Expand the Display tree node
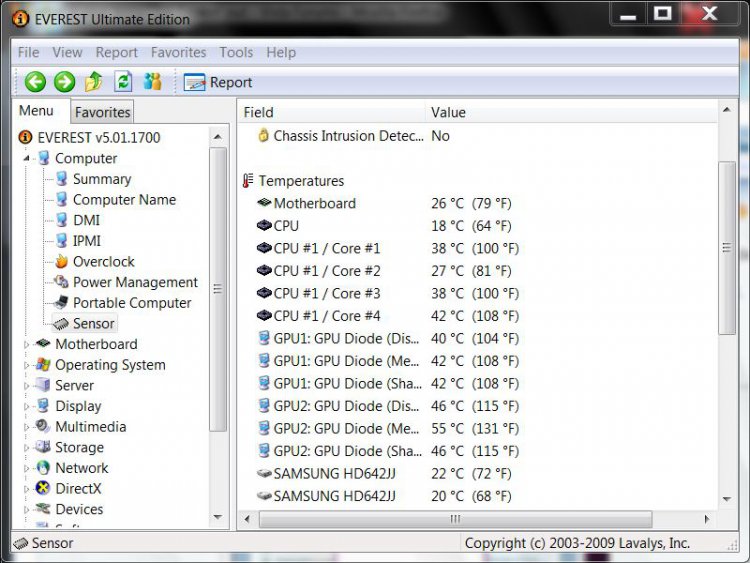750x563 pixels. point(27,406)
